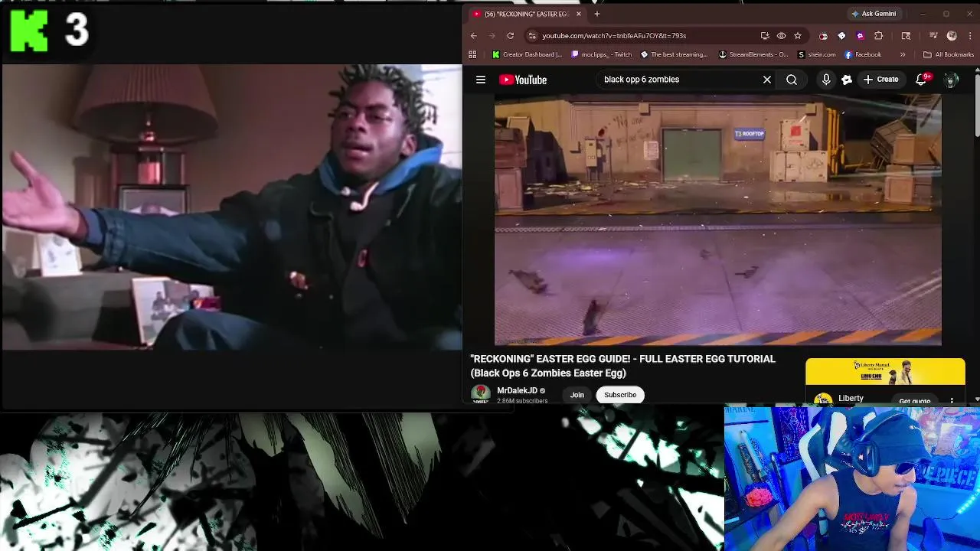Click the Ask Gemini button
The height and width of the screenshot is (551, 980).
(x=874, y=14)
